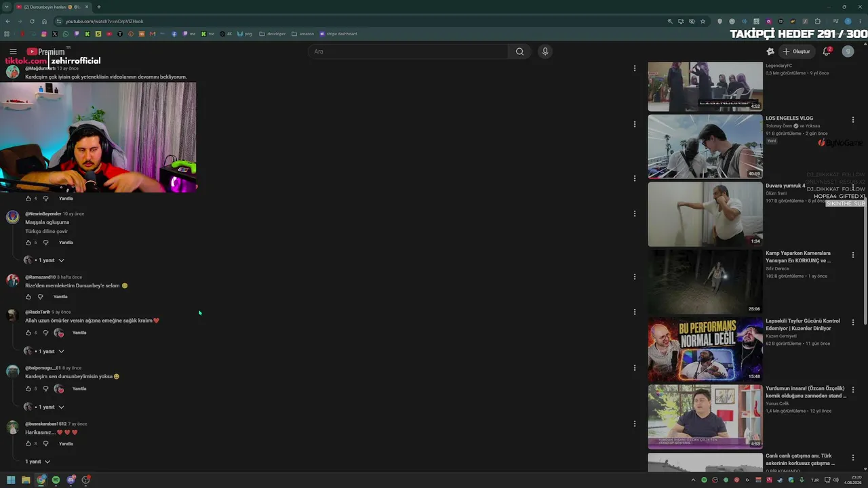Viewport: 868px width, 488px height.
Task: Dislike the comment by @balporsugu__01
Action: (45, 389)
